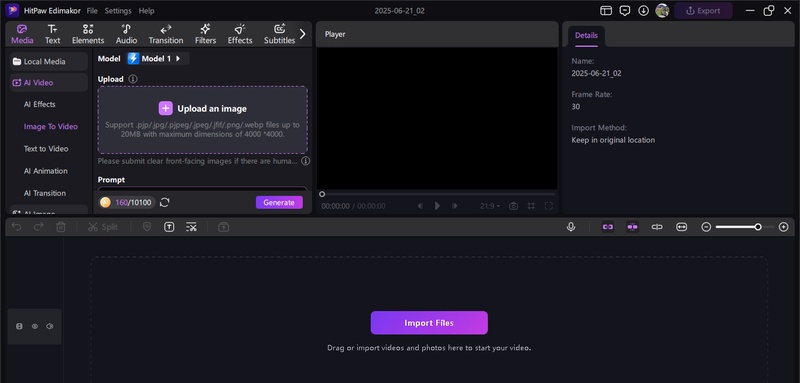Open the Text tab
The width and height of the screenshot is (800, 383).
53,34
